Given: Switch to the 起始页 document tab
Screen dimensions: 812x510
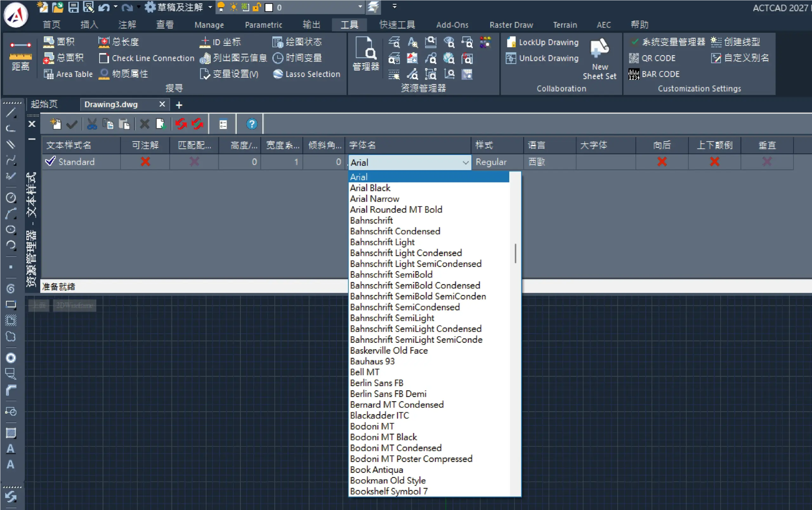Looking at the screenshot, I should pos(44,104).
